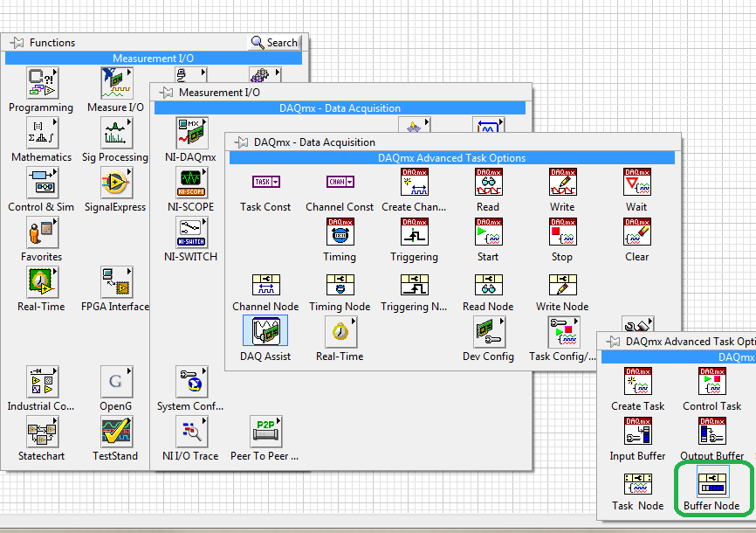Pin the Functions palette with thumbtack

(17, 43)
